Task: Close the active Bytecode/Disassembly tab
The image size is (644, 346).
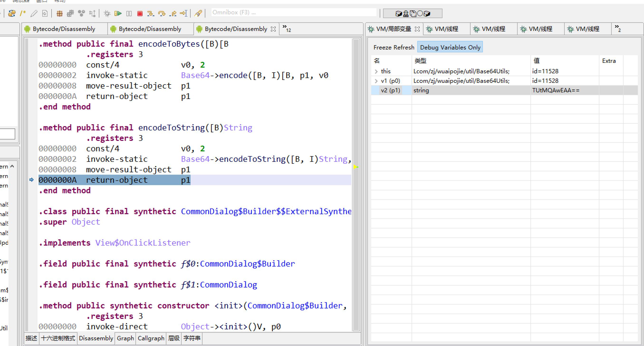Action: (273, 29)
